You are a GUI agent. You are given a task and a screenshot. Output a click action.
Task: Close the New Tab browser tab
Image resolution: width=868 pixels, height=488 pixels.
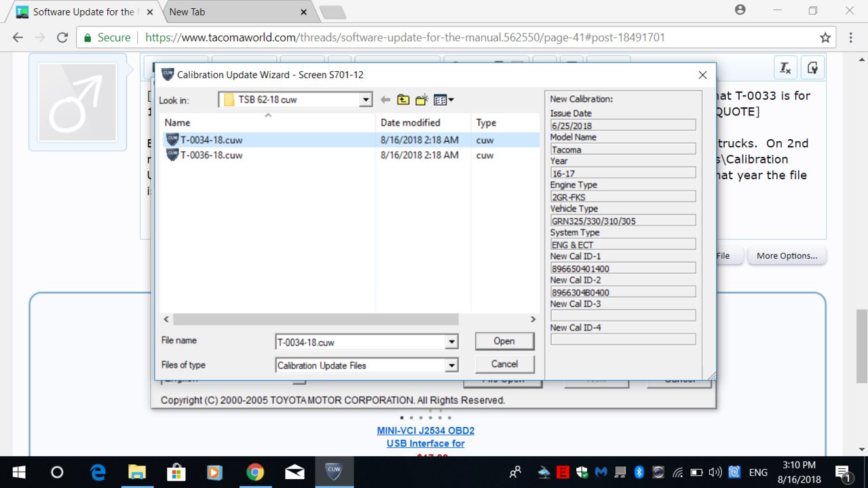[x=303, y=12]
